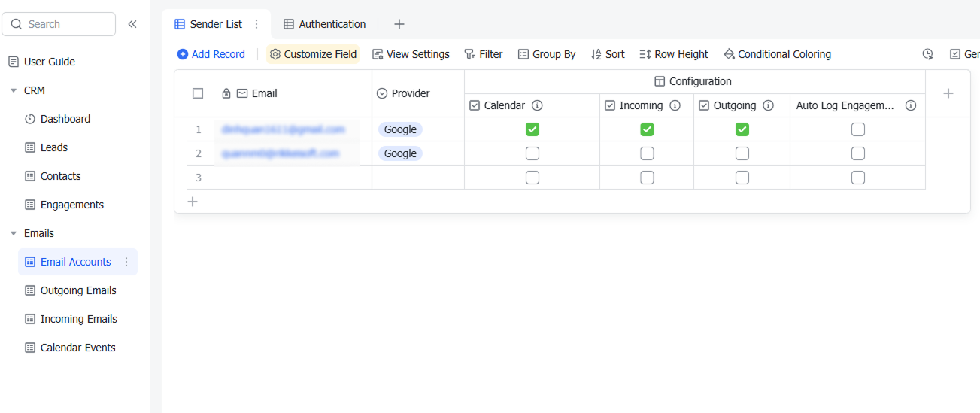Open Sender List tab options menu
This screenshot has width=980, height=413.
pos(256,24)
